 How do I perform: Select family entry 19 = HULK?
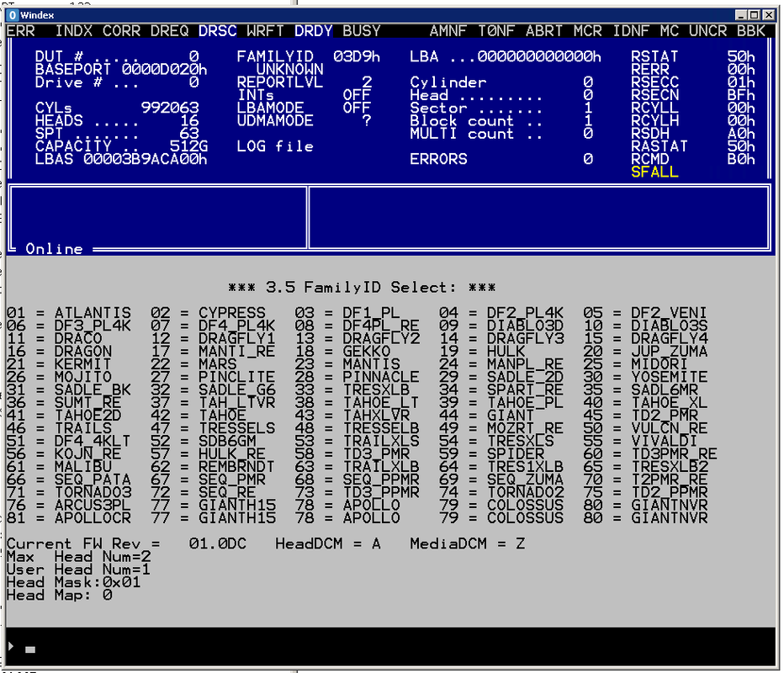coord(482,352)
